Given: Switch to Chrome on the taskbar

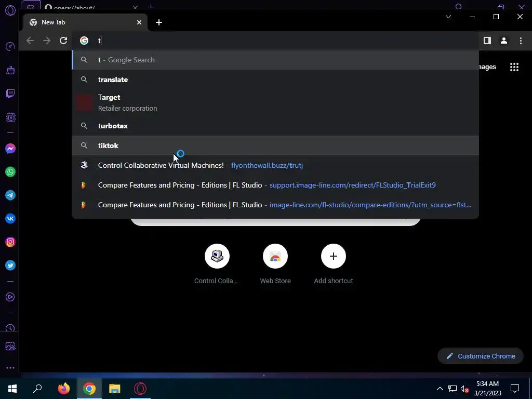Looking at the screenshot, I should pyautogui.click(x=89, y=389).
